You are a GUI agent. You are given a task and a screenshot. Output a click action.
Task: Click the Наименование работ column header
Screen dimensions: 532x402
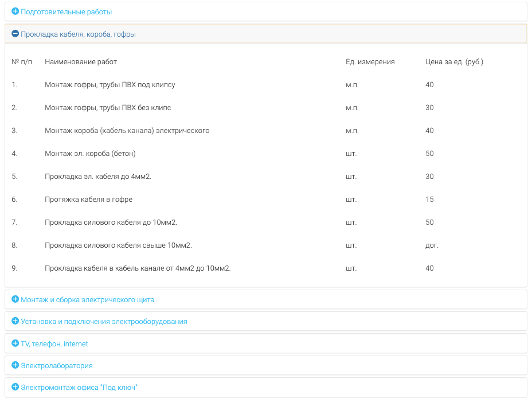click(81, 62)
